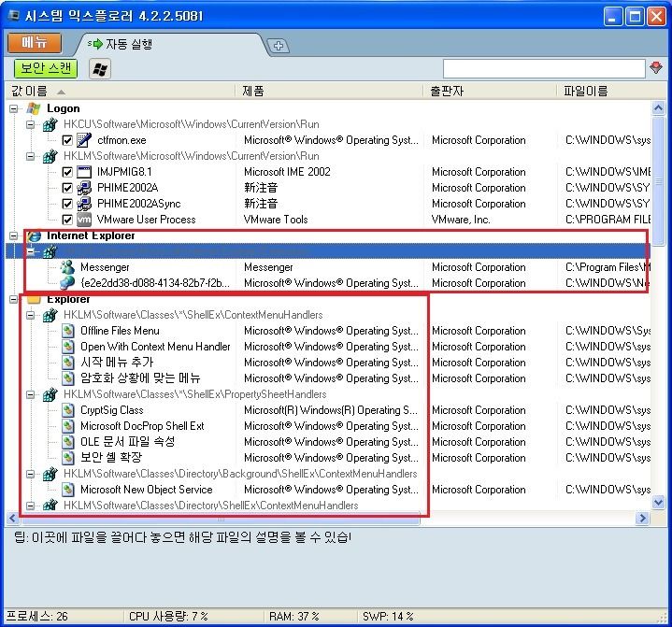Click the RAM: 37 % status entry
672x627 pixels.
[294, 617]
